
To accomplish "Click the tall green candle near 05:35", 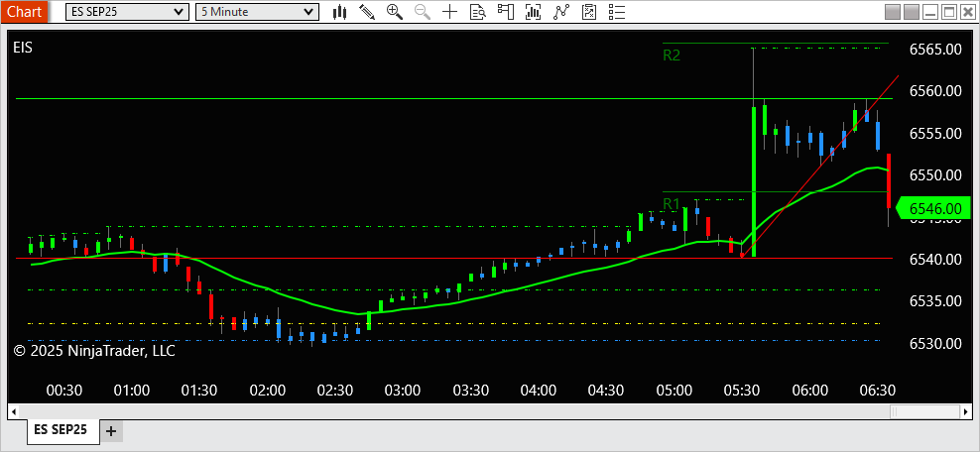I will 754,181.
